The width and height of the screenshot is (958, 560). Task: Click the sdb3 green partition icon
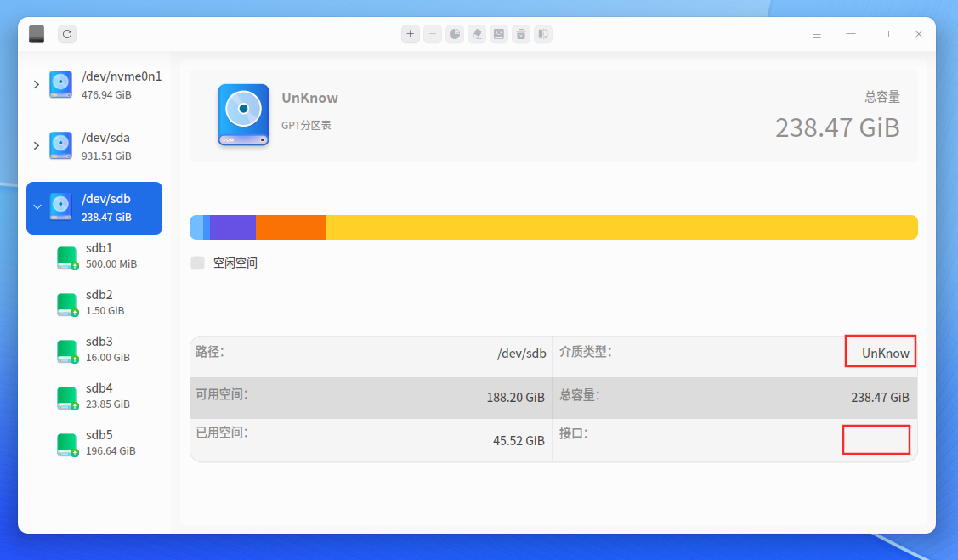(x=67, y=351)
